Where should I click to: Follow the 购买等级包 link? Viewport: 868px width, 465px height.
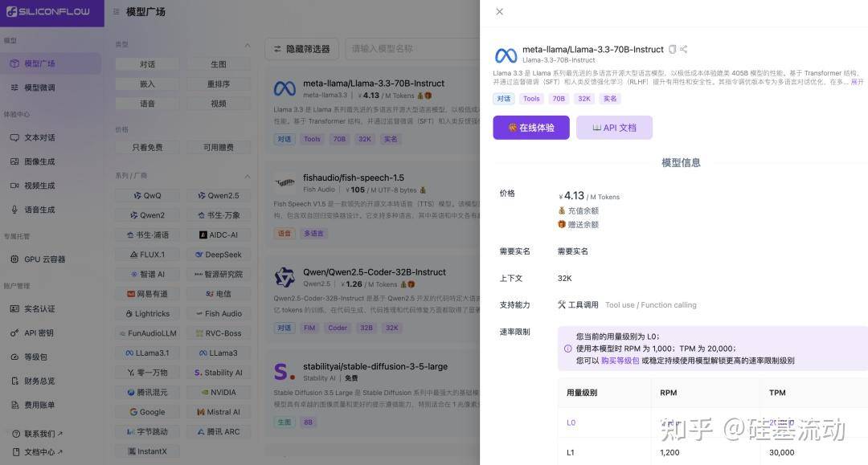click(x=620, y=361)
